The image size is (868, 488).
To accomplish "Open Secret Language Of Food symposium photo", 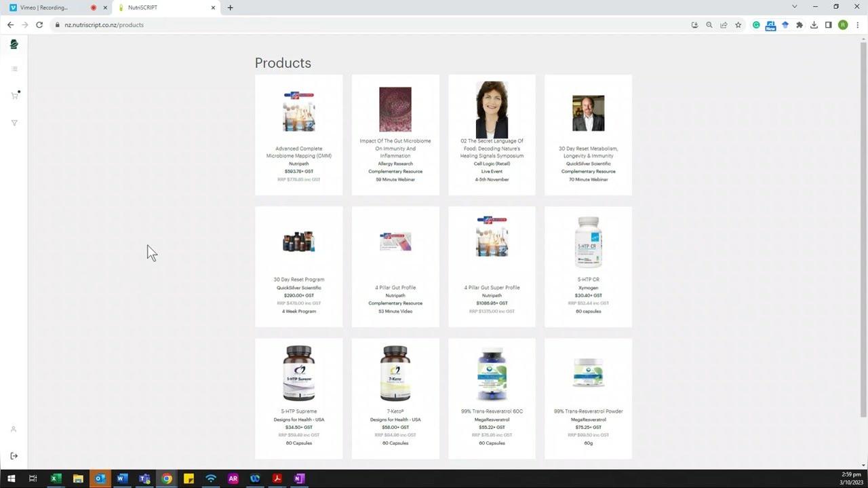I will pyautogui.click(x=492, y=109).
